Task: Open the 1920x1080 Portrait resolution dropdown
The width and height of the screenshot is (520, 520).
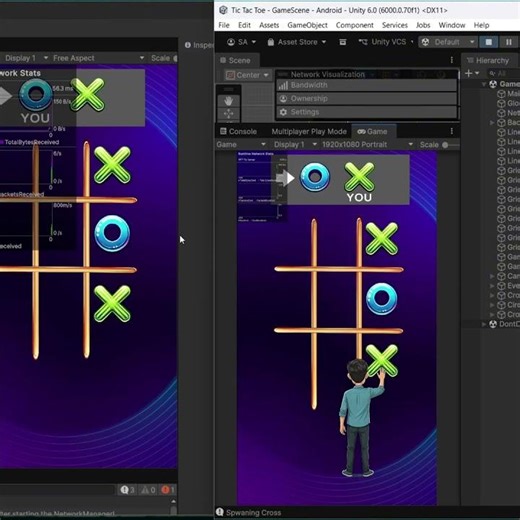Action: 367,145
